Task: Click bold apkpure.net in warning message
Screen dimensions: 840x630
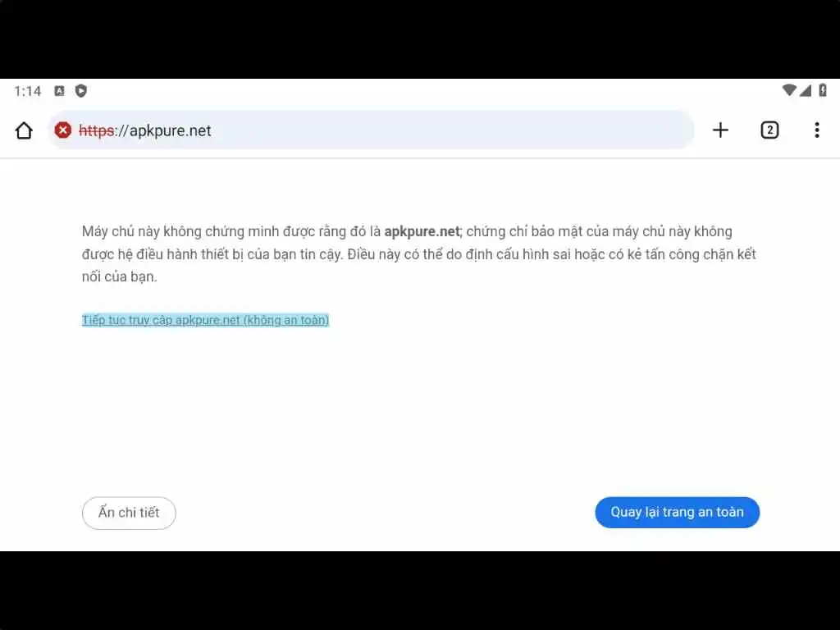Action: point(422,231)
